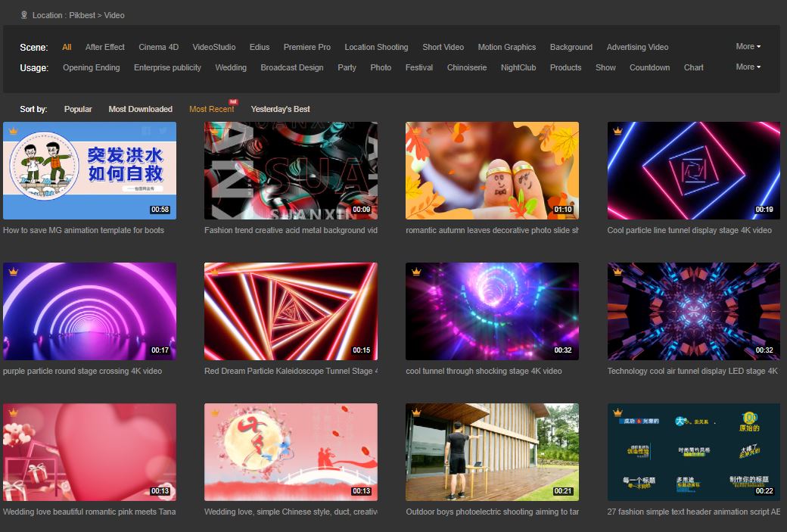Choose the Festival usage filter

point(419,68)
